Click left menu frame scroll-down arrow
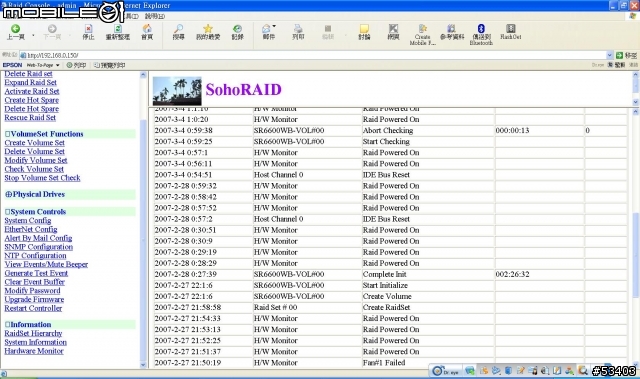The height and width of the screenshot is (379, 640). click(143, 365)
